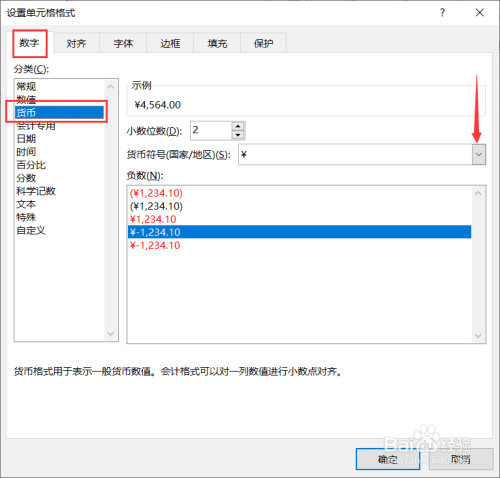Screen dimensions: 500x478
Task: Select black (¥1,234.10) negative format
Action: (299, 206)
